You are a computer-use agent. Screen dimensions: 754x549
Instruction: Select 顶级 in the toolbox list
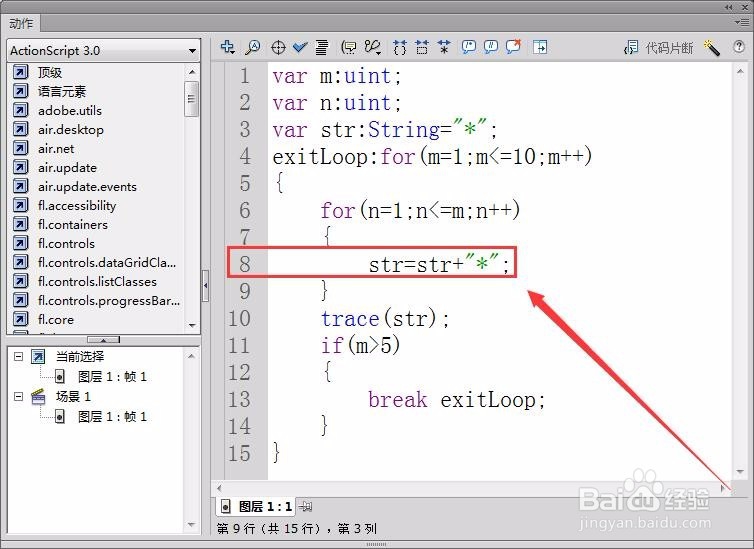pyautogui.click(x=50, y=73)
